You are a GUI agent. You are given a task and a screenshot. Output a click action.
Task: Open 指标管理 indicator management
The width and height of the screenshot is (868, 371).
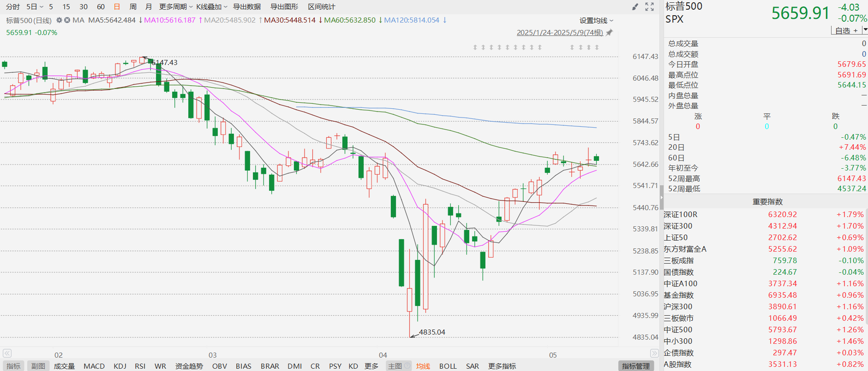point(636,366)
